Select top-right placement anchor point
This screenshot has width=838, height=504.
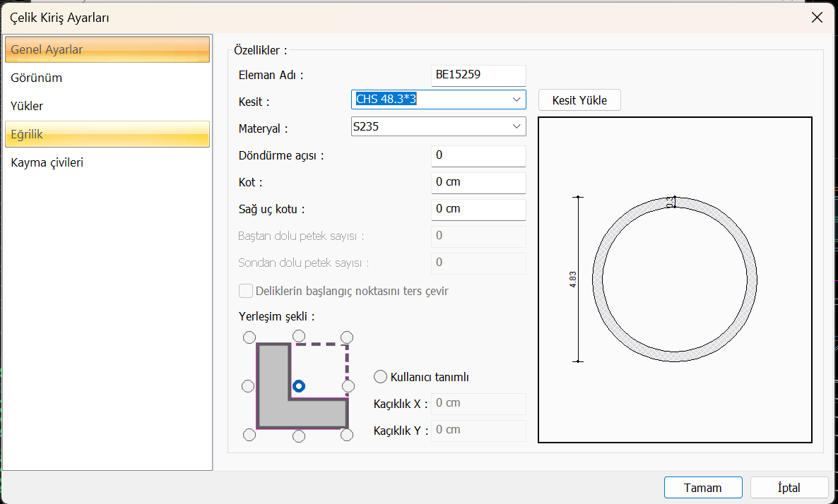347,337
